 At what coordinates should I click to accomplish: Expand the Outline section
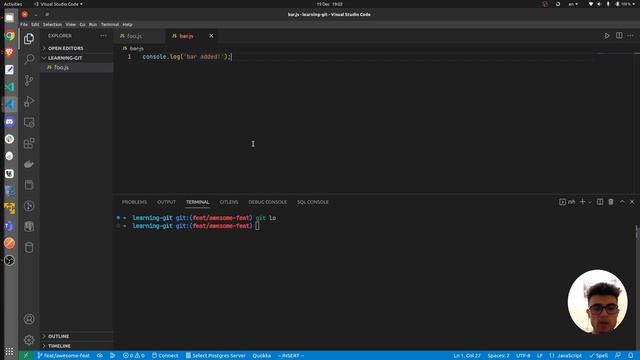point(76,336)
